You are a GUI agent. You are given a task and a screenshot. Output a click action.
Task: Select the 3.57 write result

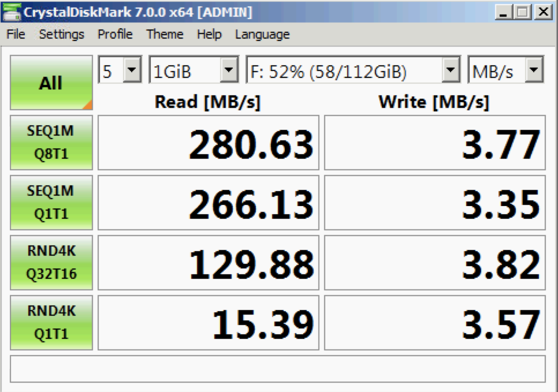[435, 323]
